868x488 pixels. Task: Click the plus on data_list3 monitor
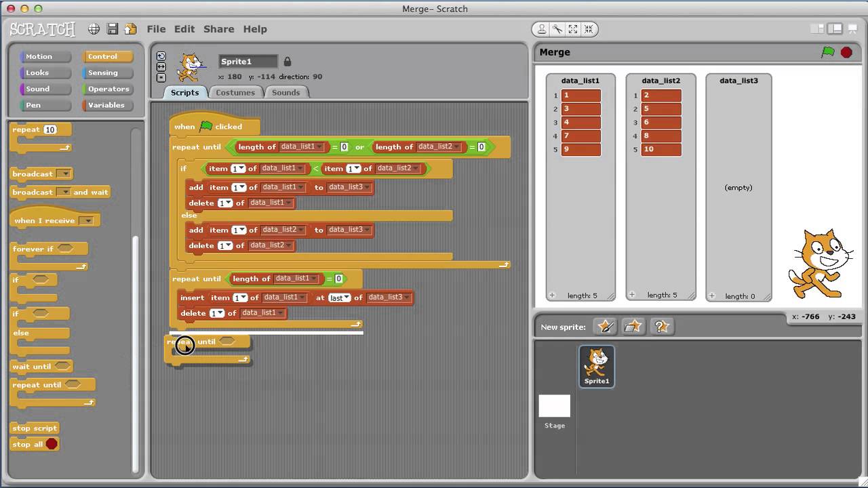(712, 296)
